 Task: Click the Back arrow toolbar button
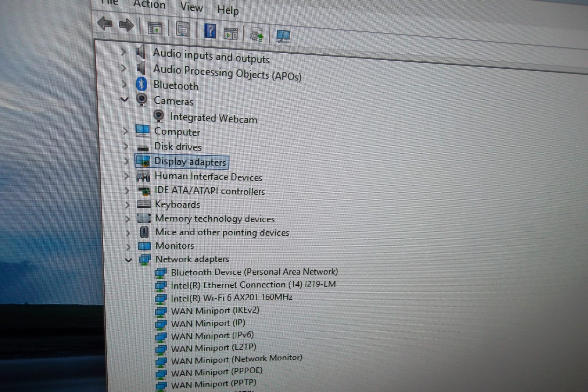pos(105,24)
